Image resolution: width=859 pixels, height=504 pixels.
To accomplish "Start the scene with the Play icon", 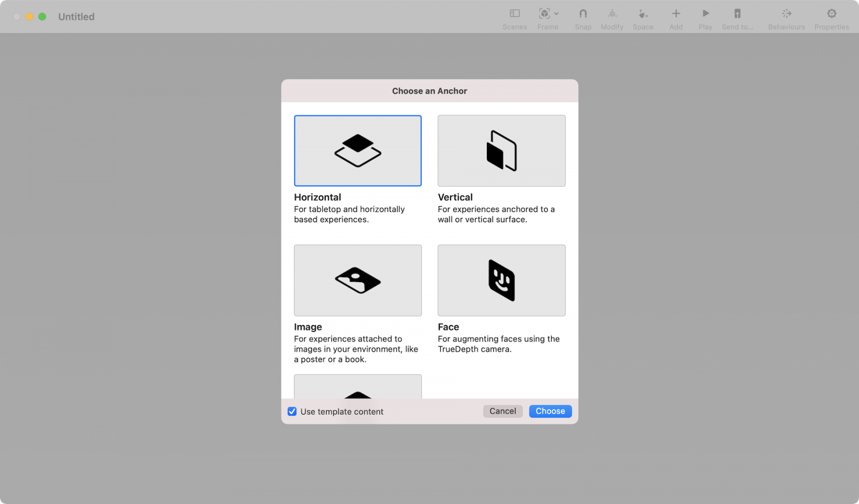I will click(705, 14).
